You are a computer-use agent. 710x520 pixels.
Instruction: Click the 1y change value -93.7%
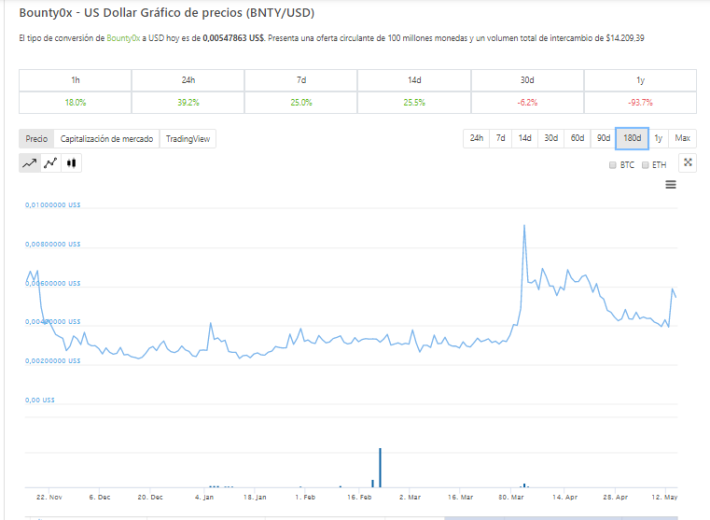[x=640, y=102]
